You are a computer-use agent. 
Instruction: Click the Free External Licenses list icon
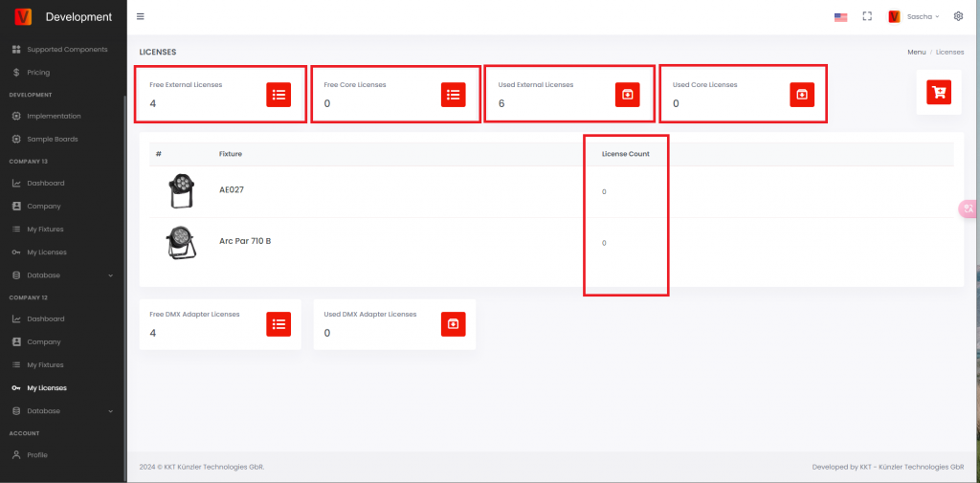(278, 94)
